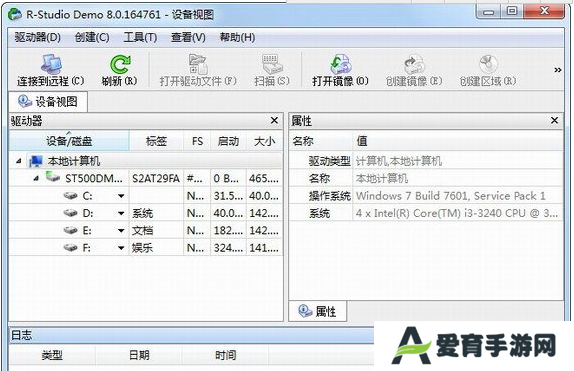Screen dimensions: 574x371
Task: Click the Create Region (创建区域) icon
Action: click(x=488, y=64)
